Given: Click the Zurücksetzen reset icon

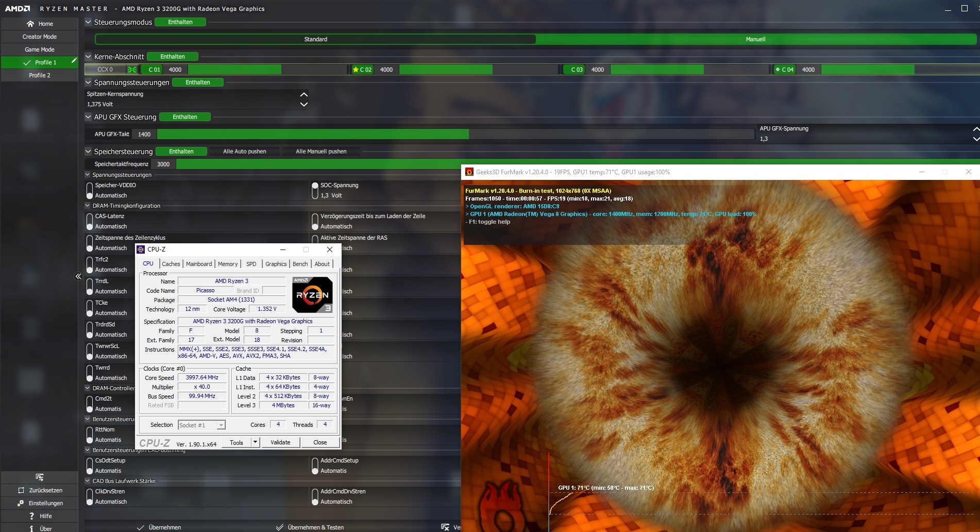Looking at the screenshot, I should pos(21,490).
